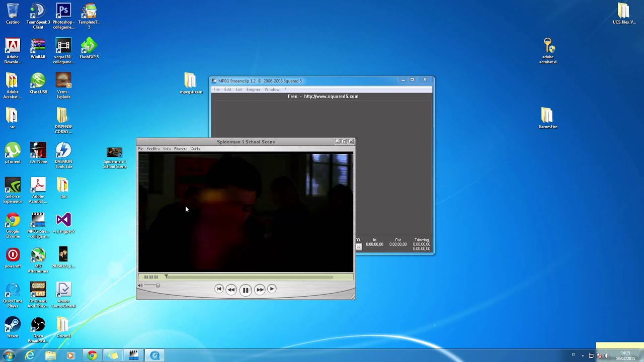This screenshot has width=644, height=362.
Task: Select the µTorrent desktop icon
Action: click(x=13, y=153)
